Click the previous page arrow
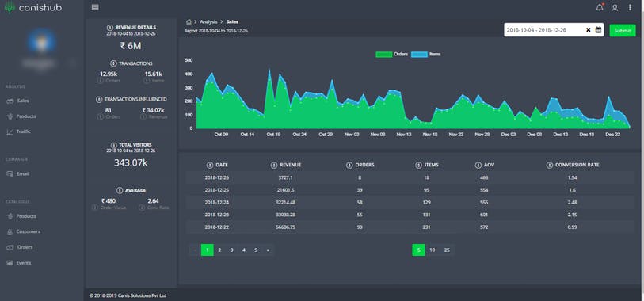Viewport: 644px width, 301px height. (x=195, y=250)
